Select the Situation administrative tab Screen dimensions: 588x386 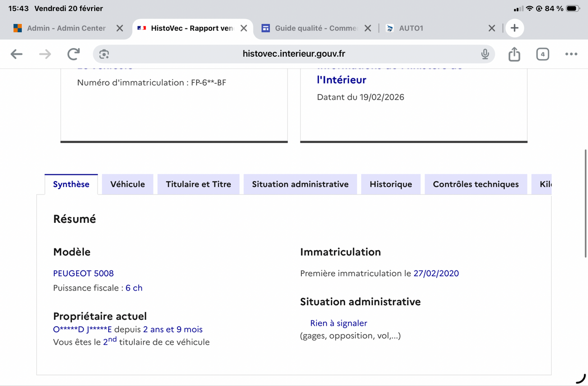[300, 184]
